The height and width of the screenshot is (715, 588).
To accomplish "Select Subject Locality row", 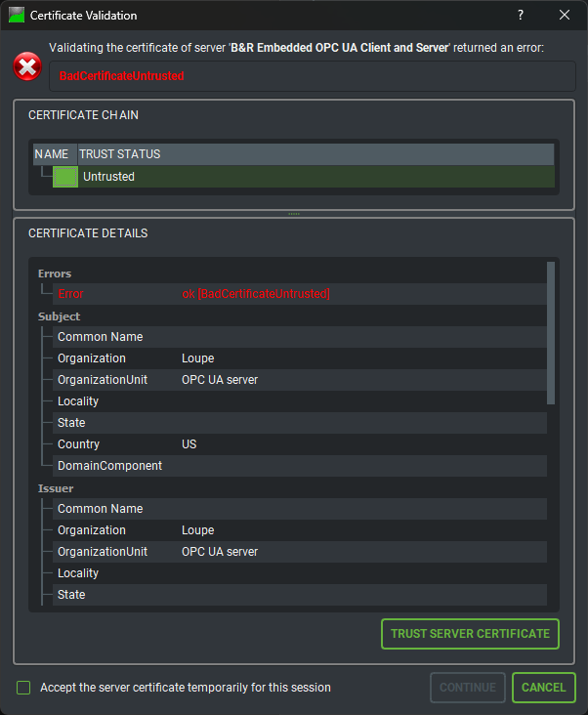I will [300, 401].
